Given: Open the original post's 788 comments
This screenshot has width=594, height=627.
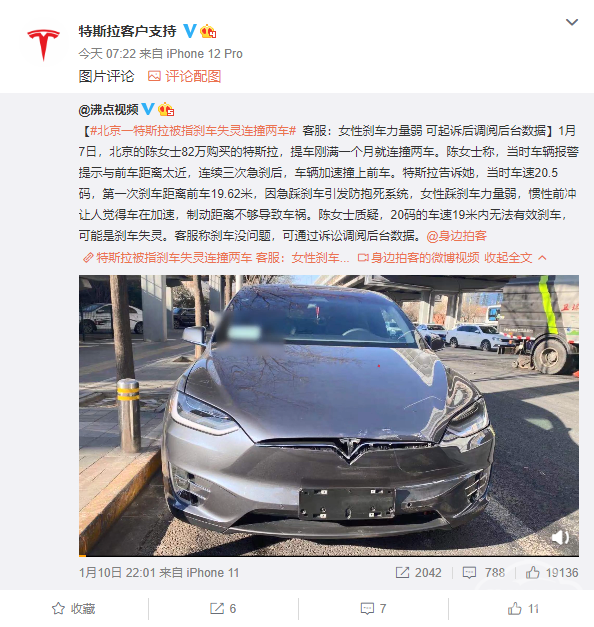Looking at the screenshot, I should [483, 573].
